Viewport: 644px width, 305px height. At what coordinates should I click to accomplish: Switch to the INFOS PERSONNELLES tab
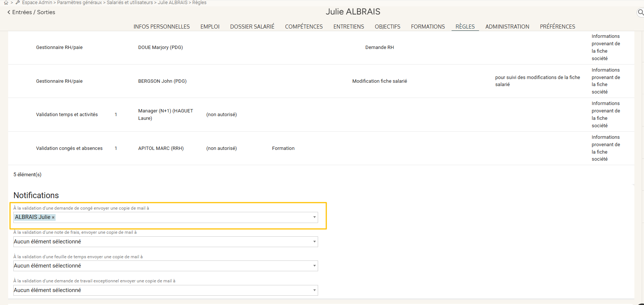(161, 27)
